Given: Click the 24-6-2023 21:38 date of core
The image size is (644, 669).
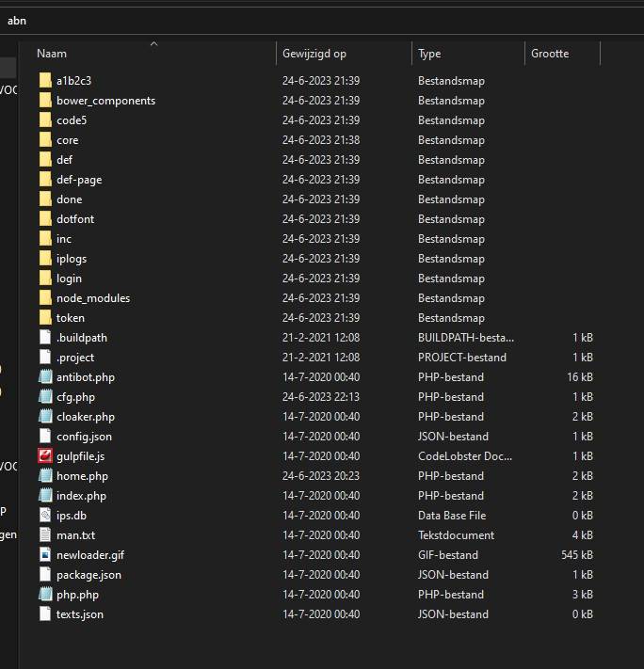Looking at the screenshot, I should coord(321,140).
